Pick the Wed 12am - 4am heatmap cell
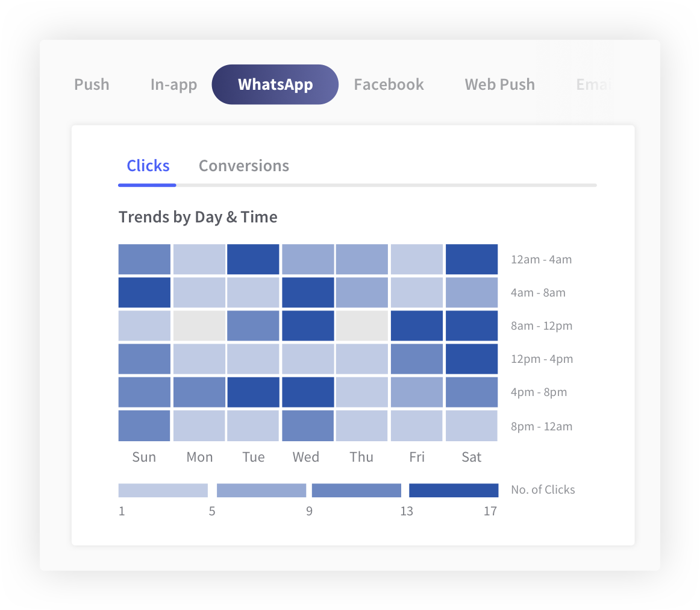This screenshot has height=610, width=700. (308, 259)
